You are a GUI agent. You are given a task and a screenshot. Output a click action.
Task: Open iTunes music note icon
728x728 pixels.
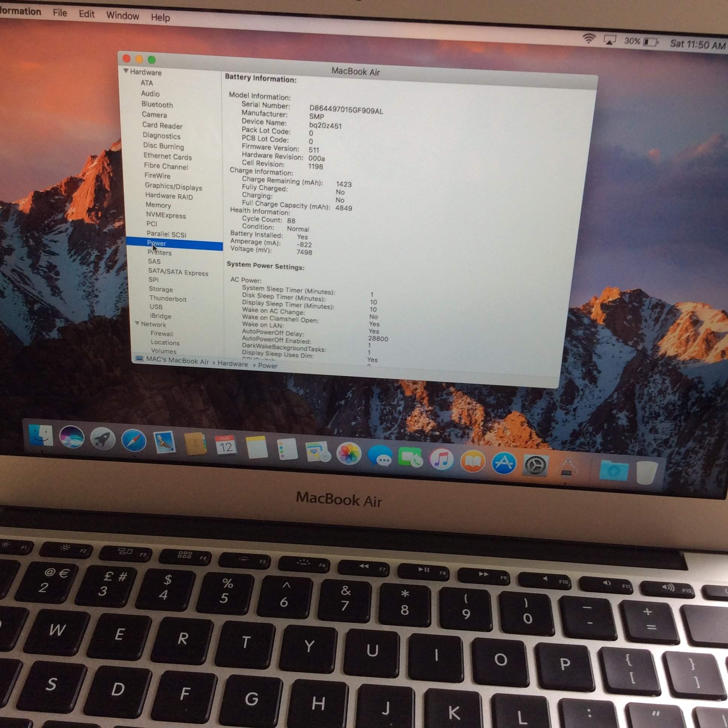[441, 460]
